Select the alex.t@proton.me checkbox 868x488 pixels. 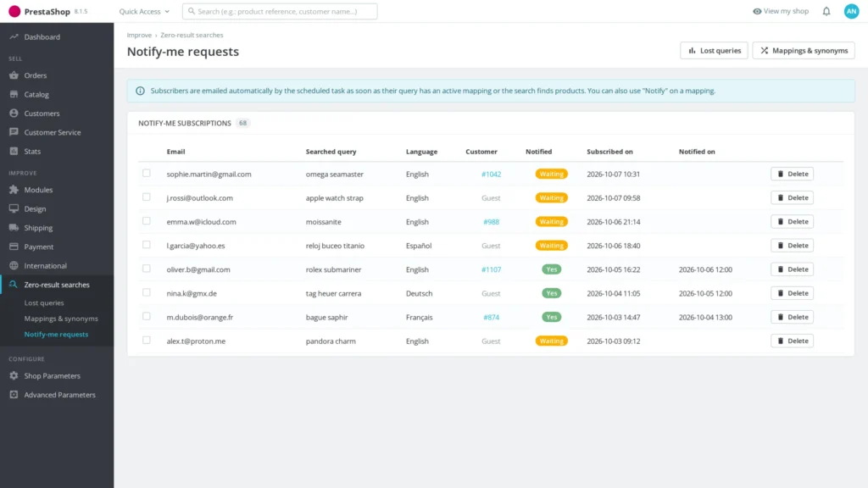coord(146,341)
